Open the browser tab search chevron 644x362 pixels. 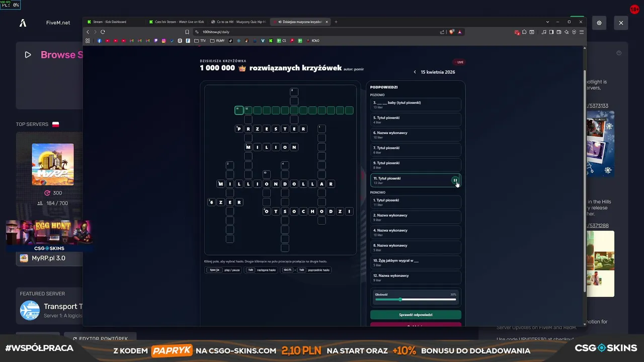547,22
